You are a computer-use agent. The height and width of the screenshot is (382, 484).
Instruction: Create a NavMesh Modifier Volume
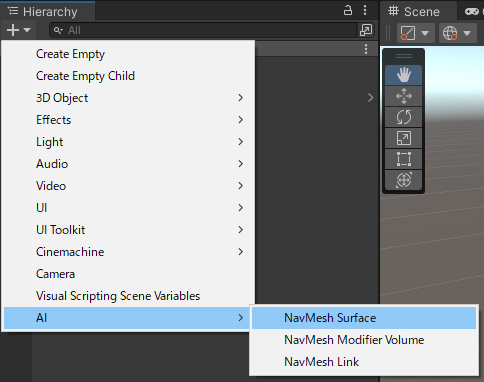click(364, 340)
